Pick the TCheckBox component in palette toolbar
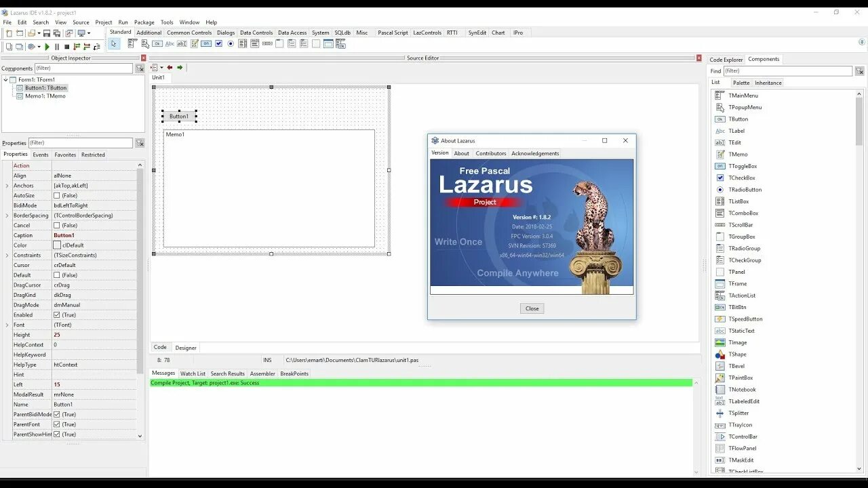 coord(218,43)
